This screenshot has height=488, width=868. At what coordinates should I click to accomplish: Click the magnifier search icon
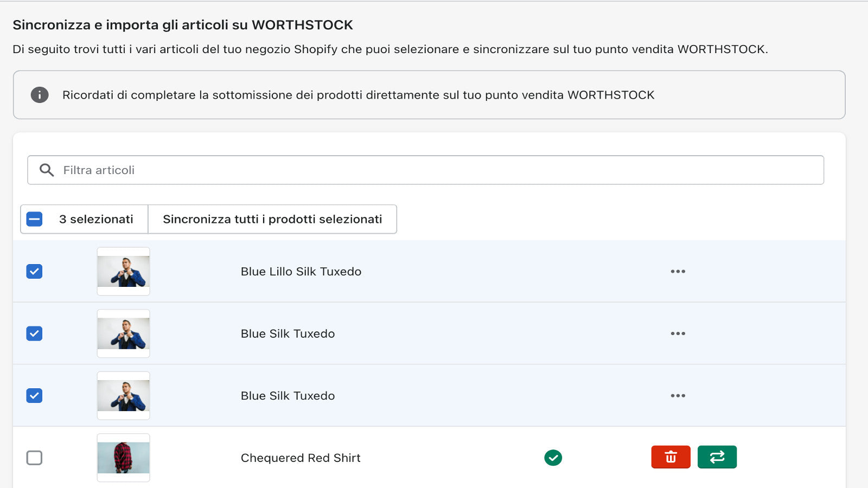[x=47, y=170]
